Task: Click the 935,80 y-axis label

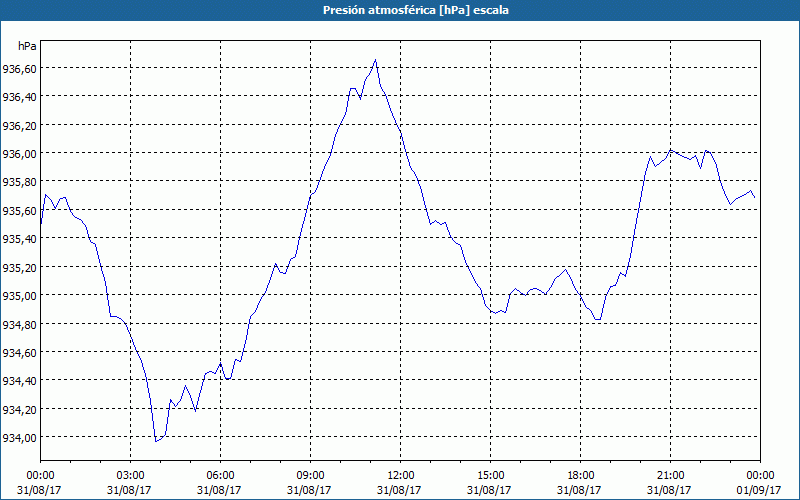Action: (19, 182)
